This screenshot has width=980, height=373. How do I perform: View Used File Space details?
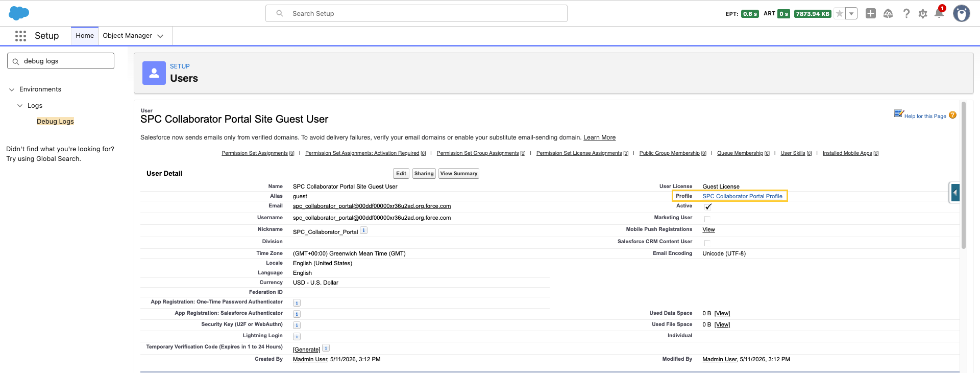[722, 325]
